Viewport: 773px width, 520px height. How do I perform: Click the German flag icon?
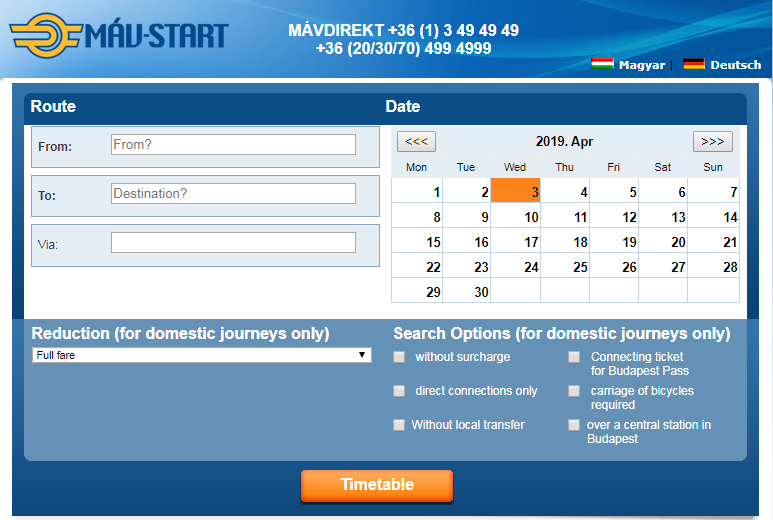(694, 64)
